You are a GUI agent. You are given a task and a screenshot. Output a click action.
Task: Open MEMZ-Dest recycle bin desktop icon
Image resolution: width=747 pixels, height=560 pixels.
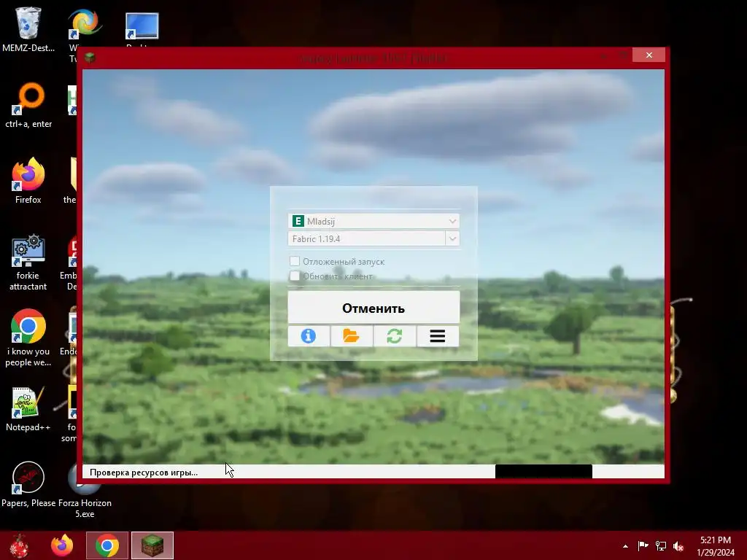click(28, 29)
